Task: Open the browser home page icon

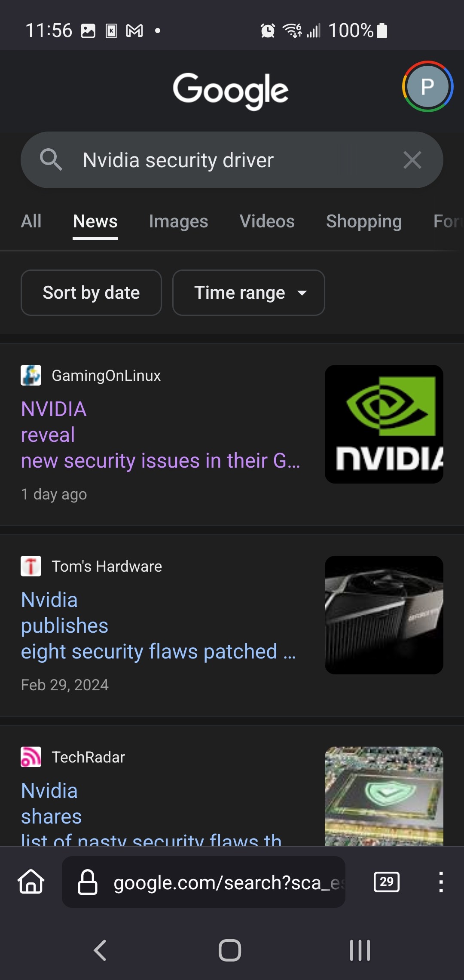Action: coord(31,882)
